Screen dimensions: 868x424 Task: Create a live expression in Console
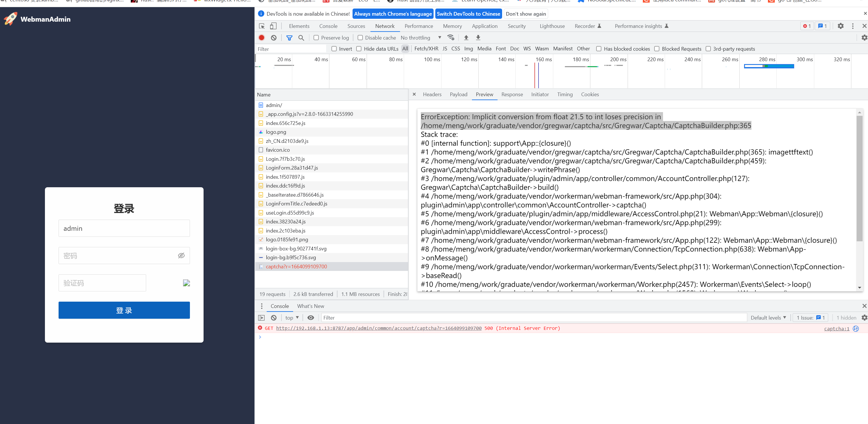tap(311, 317)
